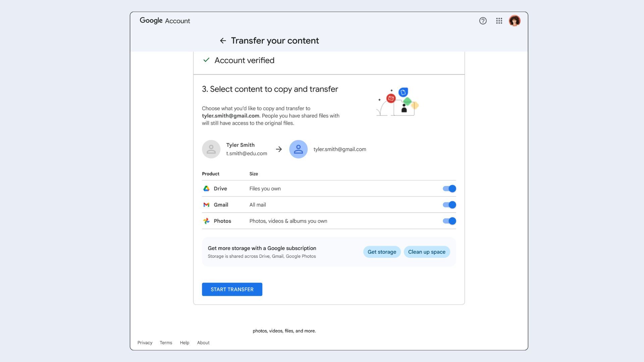Click the Photos product name
Screen dimensions: 644x362
point(222,221)
